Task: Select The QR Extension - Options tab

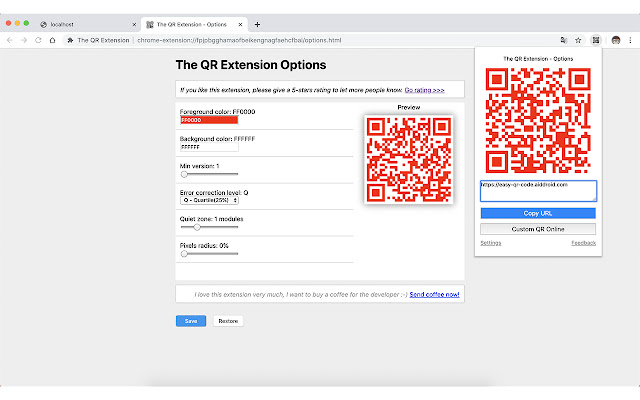Action: 195,23
